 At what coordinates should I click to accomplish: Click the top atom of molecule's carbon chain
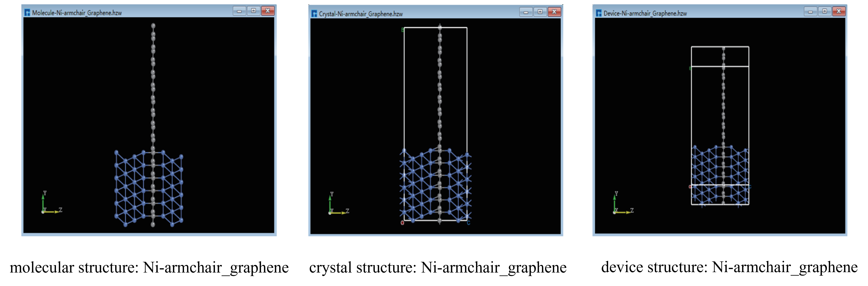[153, 26]
